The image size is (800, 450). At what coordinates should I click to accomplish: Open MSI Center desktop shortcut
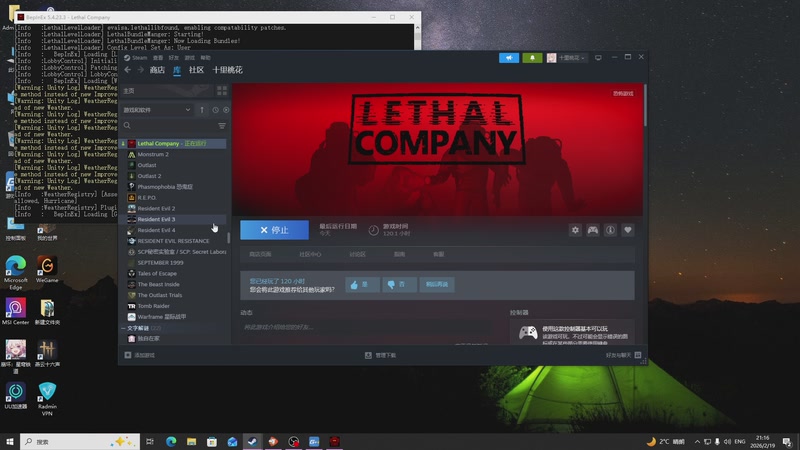[15, 312]
